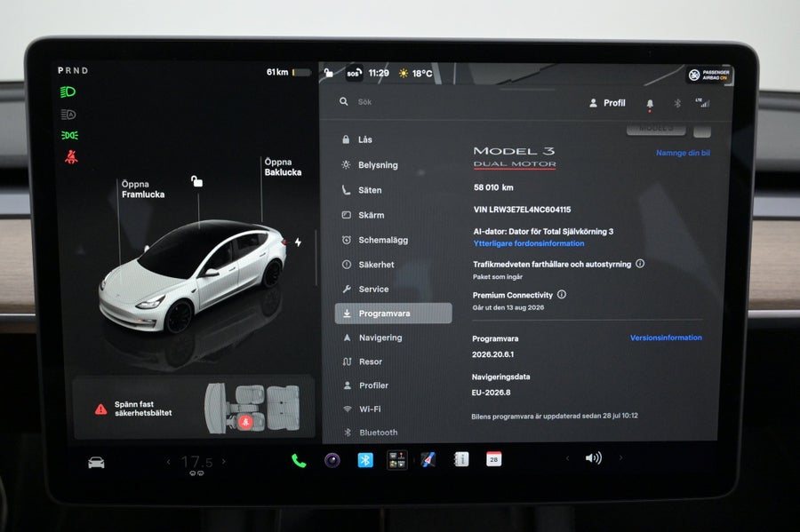Tap the EU-2026.8 navigation data value
800x532 pixels.
coord(491,393)
